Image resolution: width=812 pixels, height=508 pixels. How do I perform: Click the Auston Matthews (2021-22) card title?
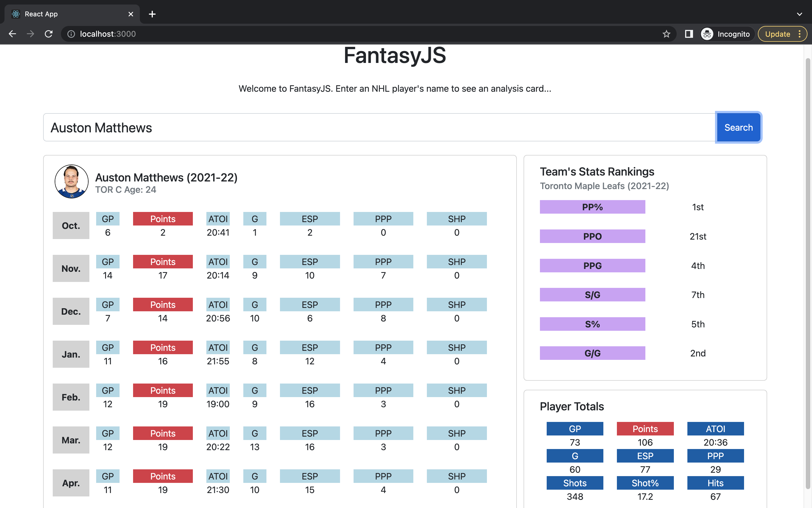coord(166,178)
